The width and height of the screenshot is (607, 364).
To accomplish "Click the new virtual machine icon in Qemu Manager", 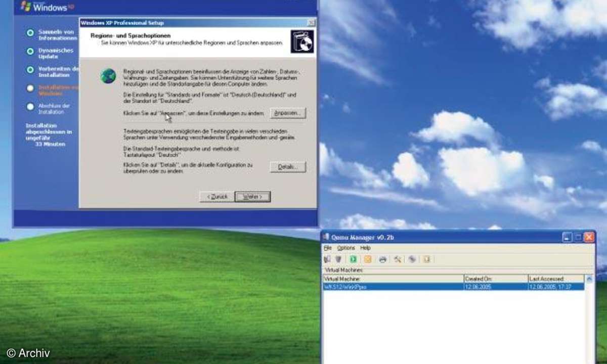I will (327, 259).
